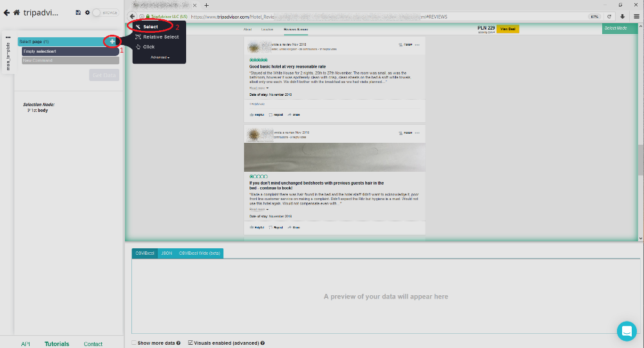Go back with the ParseHub back arrow
The width and height of the screenshot is (644, 348).
click(x=6, y=13)
